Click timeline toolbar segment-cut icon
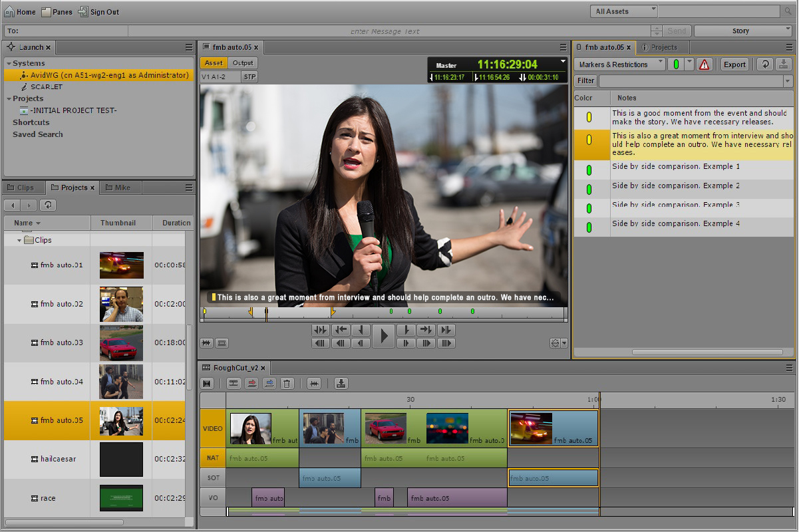The width and height of the screenshot is (799, 532). click(234, 383)
